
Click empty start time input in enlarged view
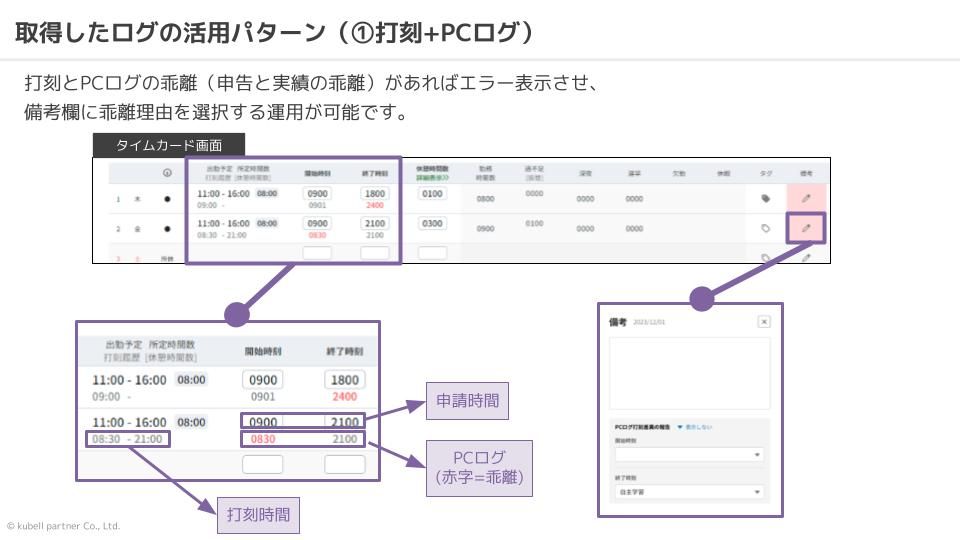click(263, 464)
